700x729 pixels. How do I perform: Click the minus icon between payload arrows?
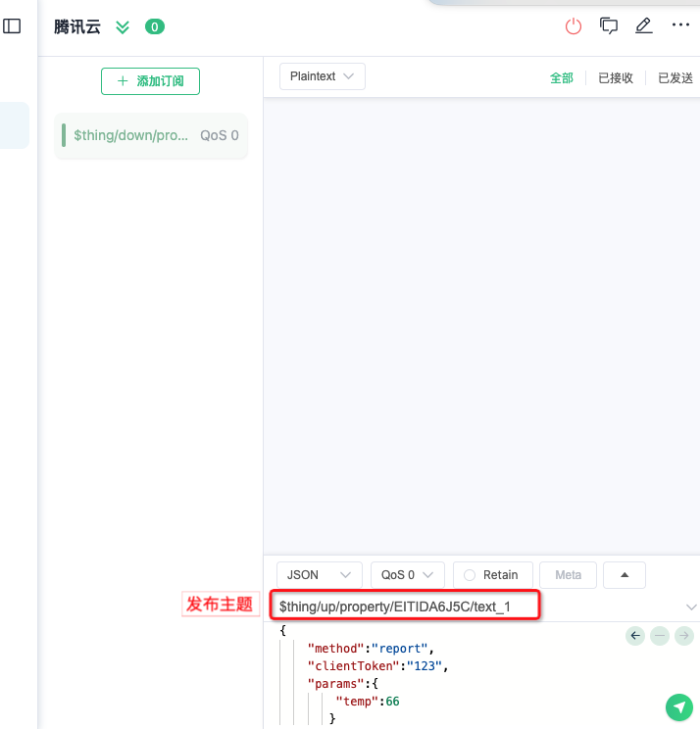[x=660, y=636]
